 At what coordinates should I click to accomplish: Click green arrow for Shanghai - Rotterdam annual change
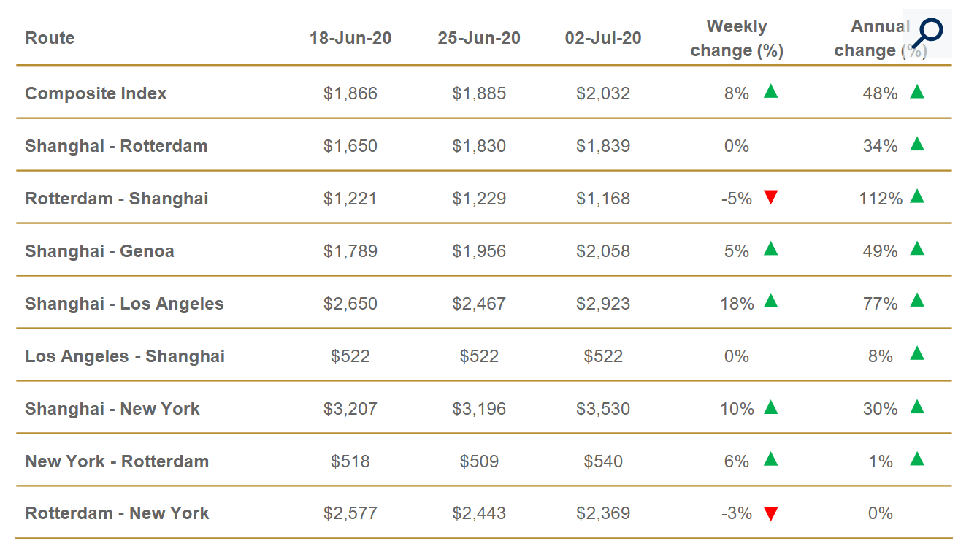pos(917,145)
